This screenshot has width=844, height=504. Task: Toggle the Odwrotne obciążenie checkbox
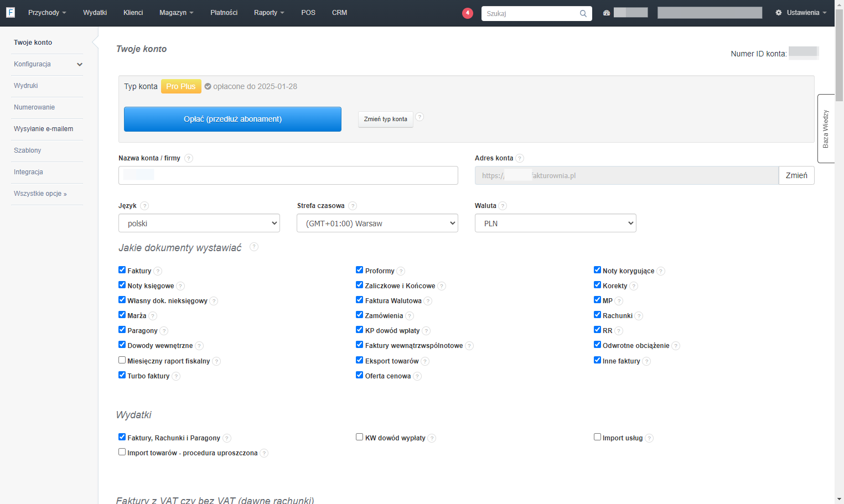[597, 345]
